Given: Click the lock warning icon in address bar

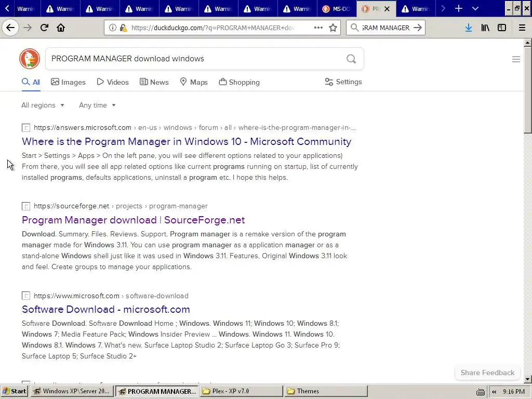Looking at the screenshot, I should [x=124, y=28].
